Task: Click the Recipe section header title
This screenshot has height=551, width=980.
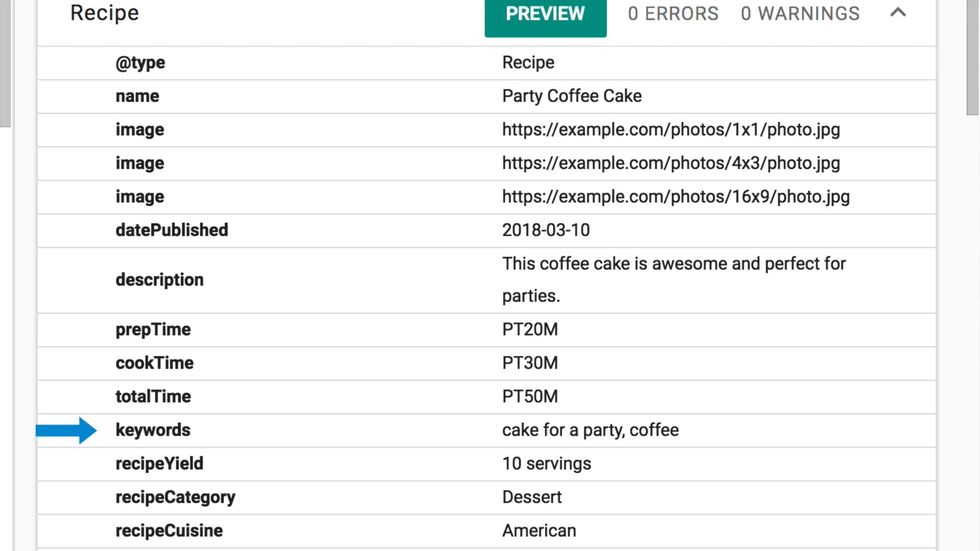Action: click(x=105, y=13)
